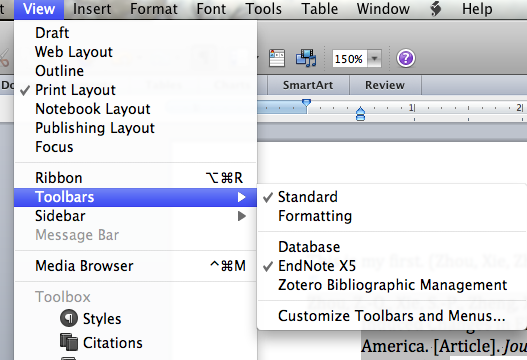Viewport: 527px width, 360px height.
Task: Enable the Formatting toolbar
Action: [392, 216]
